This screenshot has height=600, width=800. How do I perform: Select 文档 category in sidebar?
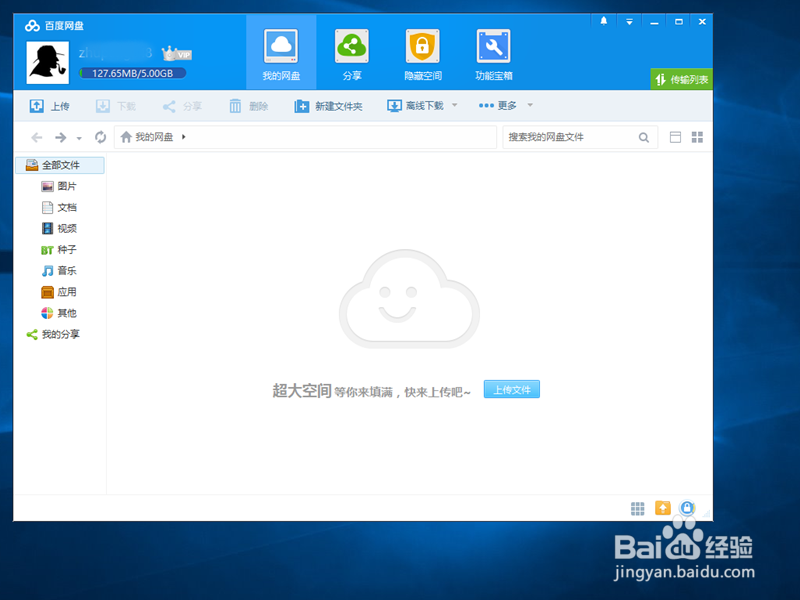point(59,208)
